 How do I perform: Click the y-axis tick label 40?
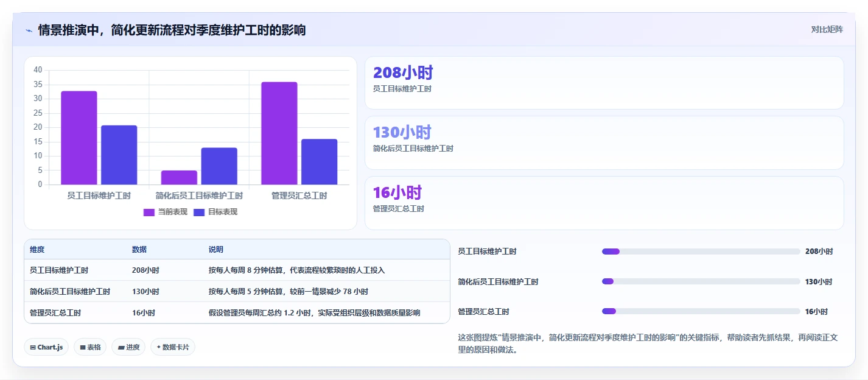click(38, 70)
